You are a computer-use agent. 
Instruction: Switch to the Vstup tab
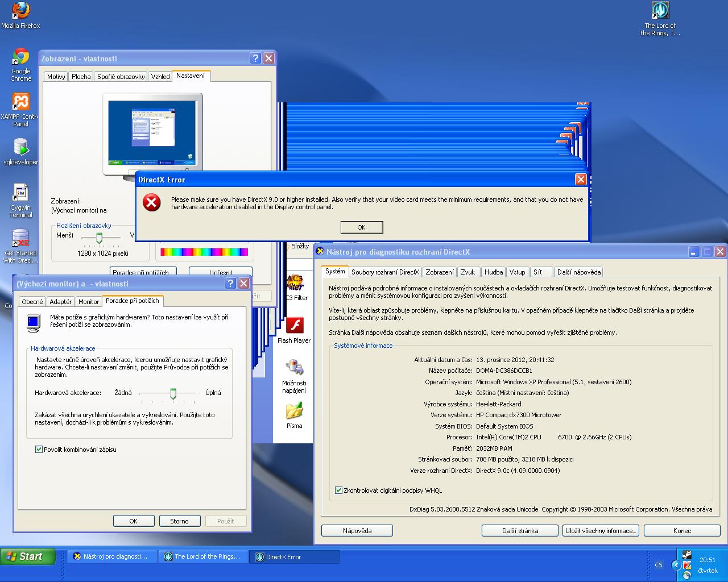pos(517,272)
